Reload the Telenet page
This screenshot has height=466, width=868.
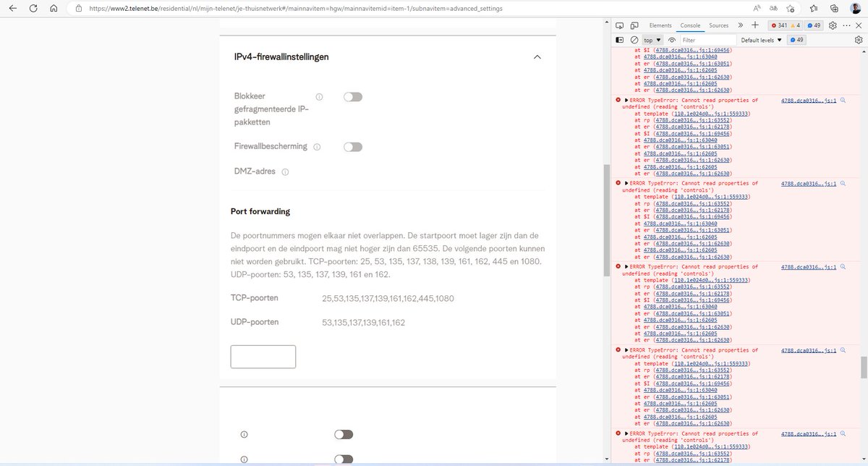(34, 9)
